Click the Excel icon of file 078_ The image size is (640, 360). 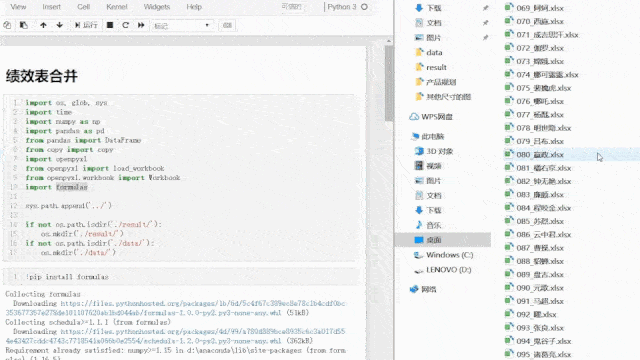point(509,128)
